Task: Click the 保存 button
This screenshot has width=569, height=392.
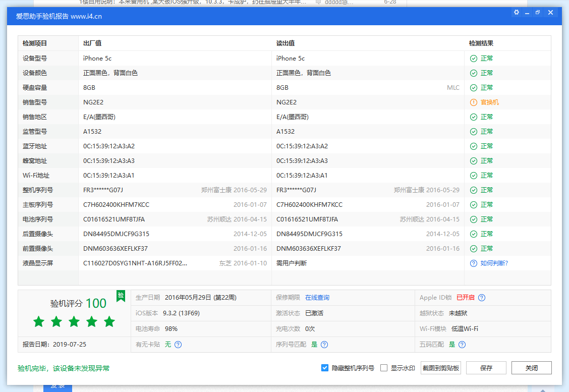Action: point(486,368)
